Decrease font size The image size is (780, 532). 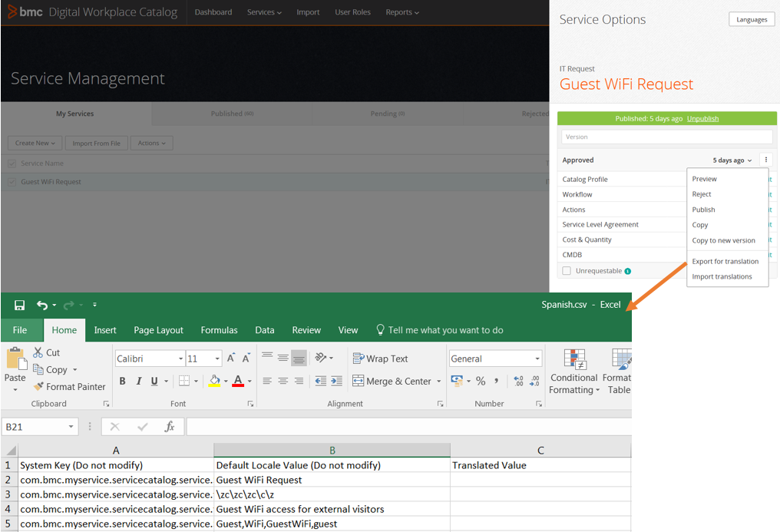point(246,359)
